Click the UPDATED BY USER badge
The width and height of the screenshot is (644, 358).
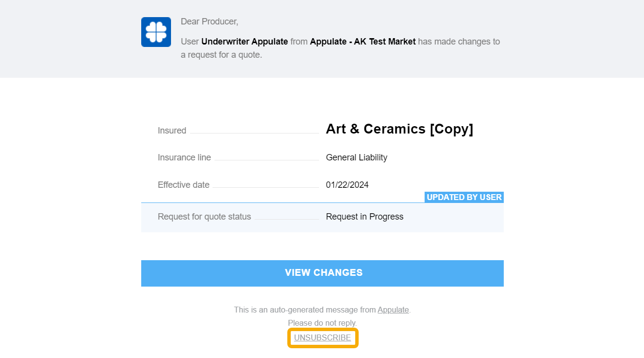click(464, 197)
